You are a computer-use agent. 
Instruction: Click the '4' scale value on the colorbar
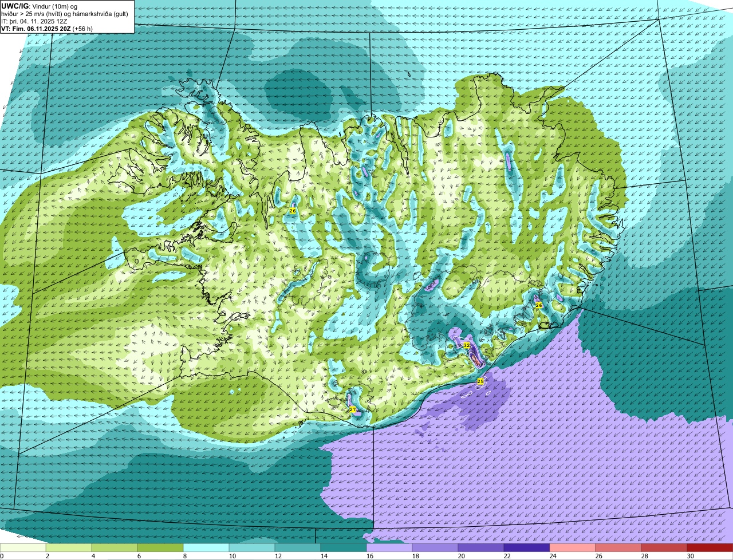93,556
